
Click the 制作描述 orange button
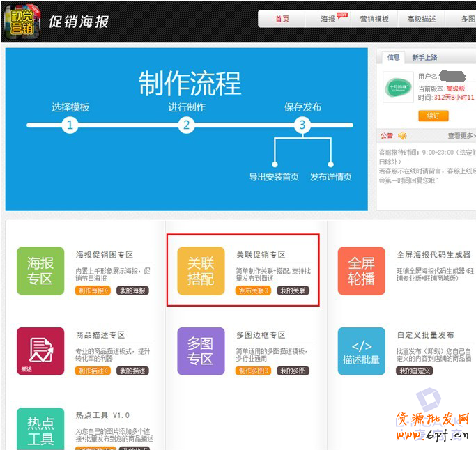[x=93, y=371]
